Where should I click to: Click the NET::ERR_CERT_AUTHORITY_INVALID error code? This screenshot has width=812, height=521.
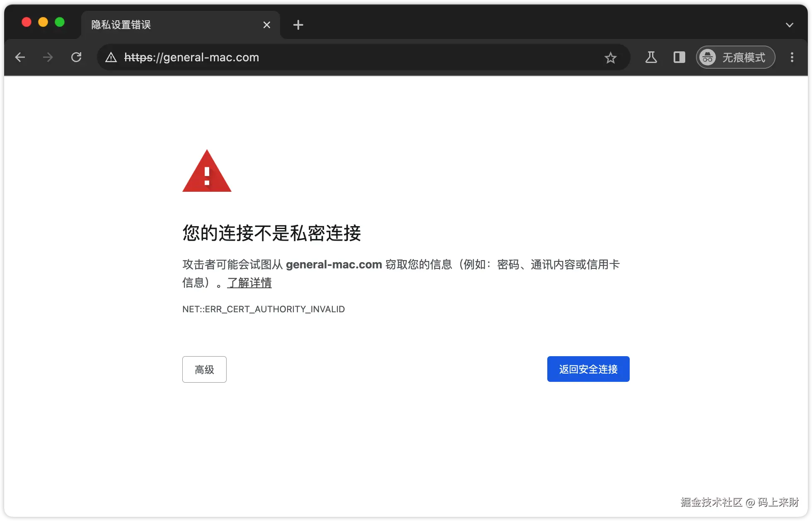263,309
